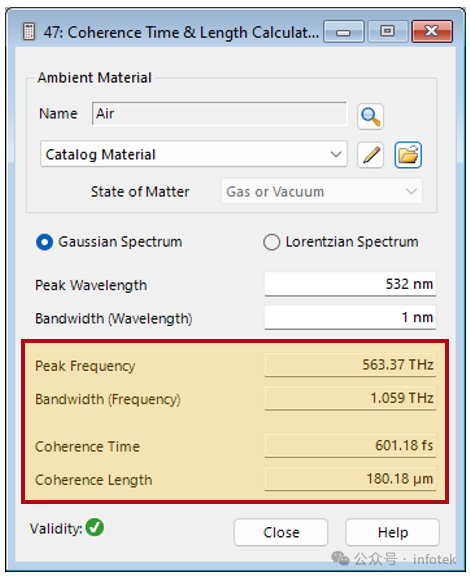Click the green Validity checkmark icon
The image size is (470, 578).
(95, 527)
